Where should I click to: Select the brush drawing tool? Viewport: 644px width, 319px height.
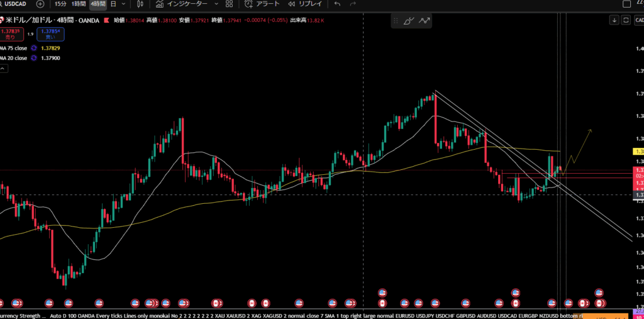[409, 21]
